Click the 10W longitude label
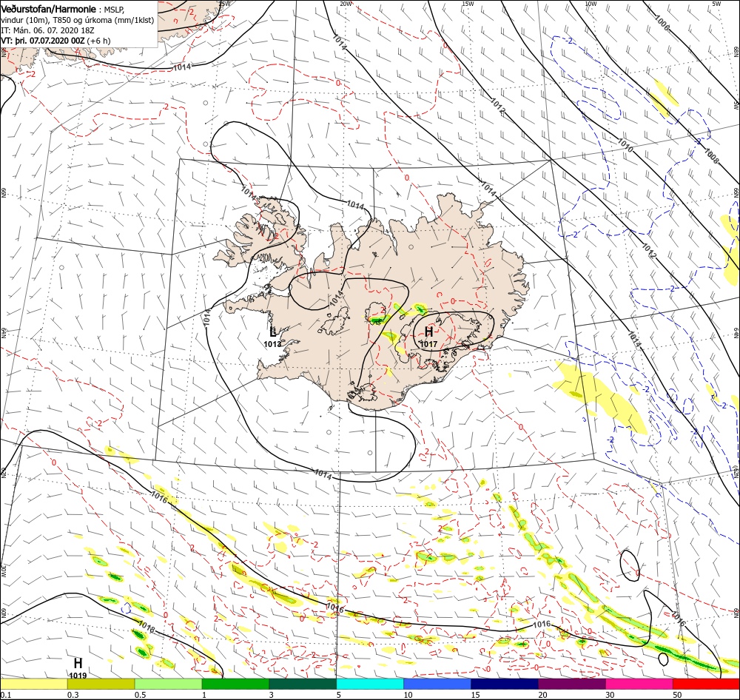Image resolution: width=740 pixels, height=700 pixels. pos(591,4)
